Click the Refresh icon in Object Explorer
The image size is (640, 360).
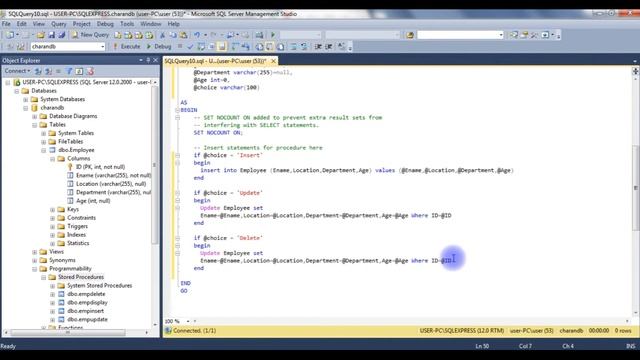[80, 71]
